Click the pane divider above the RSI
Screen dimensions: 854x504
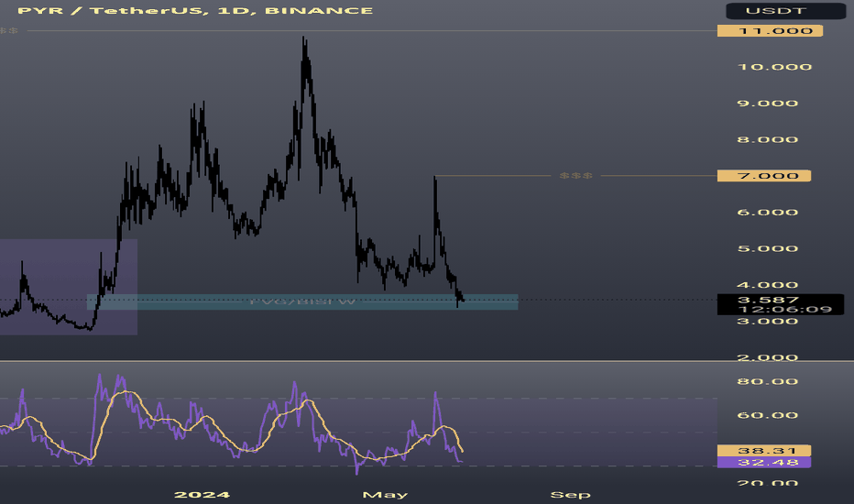pos(427,361)
